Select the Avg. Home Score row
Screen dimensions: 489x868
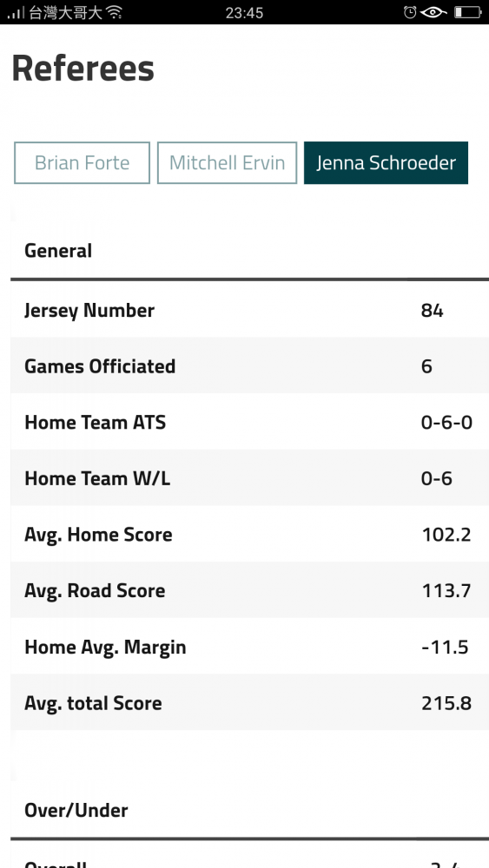pyautogui.click(x=250, y=534)
